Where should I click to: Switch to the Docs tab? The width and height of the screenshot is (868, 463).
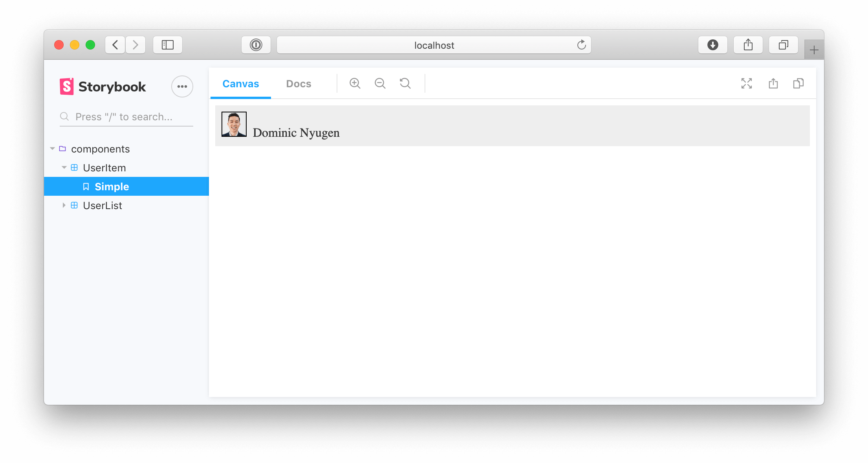(x=298, y=83)
